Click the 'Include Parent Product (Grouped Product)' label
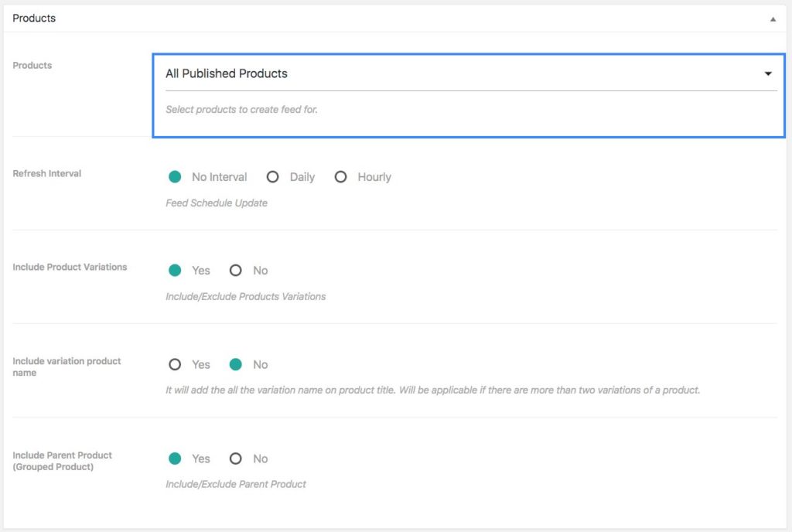This screenshot has height=532, width=792. tap(62, 461)
